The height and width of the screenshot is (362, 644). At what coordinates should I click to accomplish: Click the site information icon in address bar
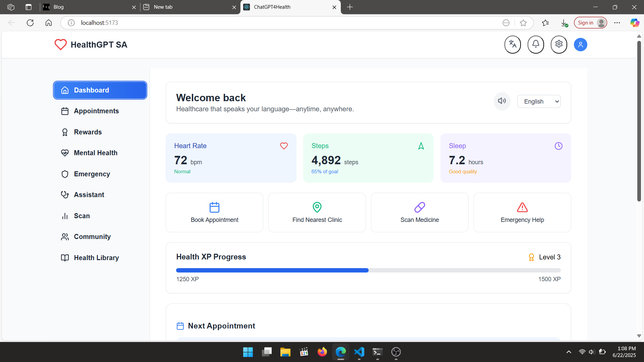[x=71, y=23]
